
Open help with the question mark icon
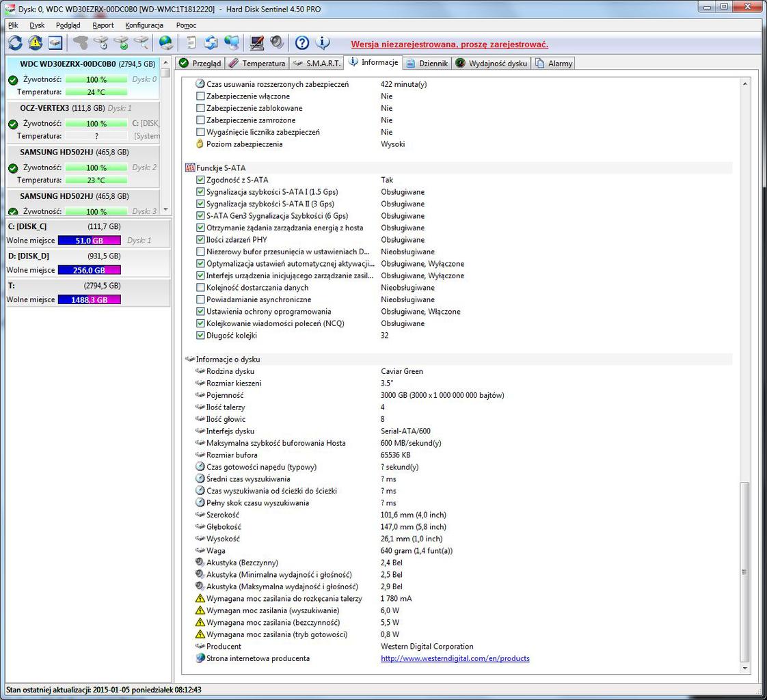pyautogui.click(x=302, y=43)
